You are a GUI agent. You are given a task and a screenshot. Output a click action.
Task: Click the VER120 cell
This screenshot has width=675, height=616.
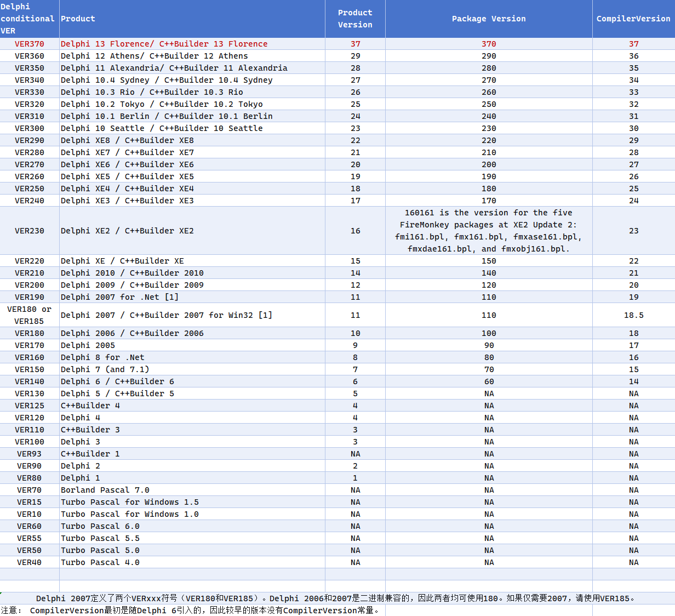(30, 418)
